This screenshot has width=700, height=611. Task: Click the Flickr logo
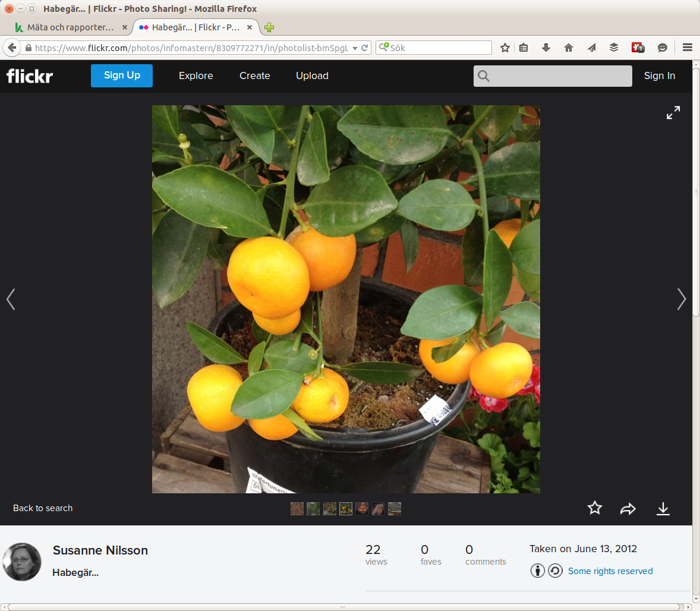[30, 75]
